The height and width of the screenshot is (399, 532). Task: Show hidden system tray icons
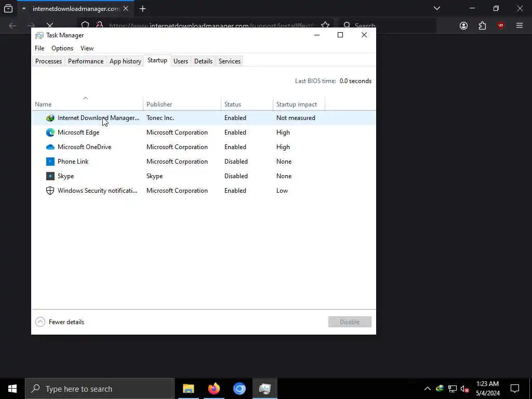(428, 389)
